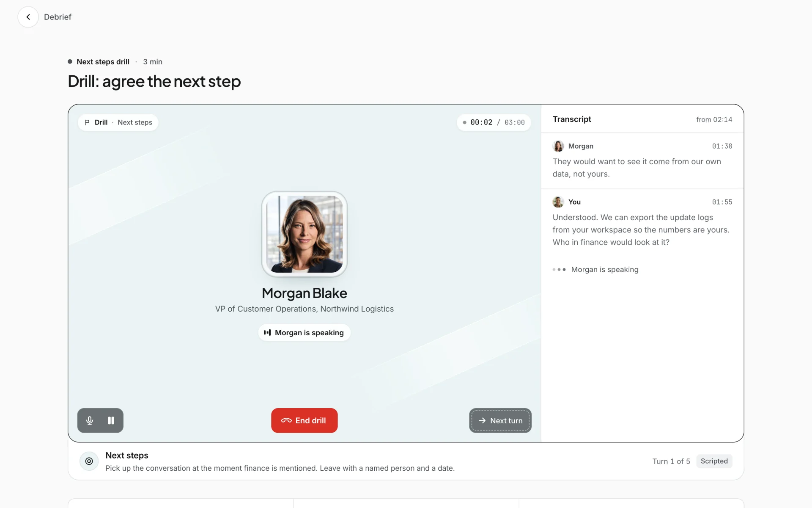Open Morgan Blake's portrait thumbnail
Screen dimensions: 812x508
304,234
